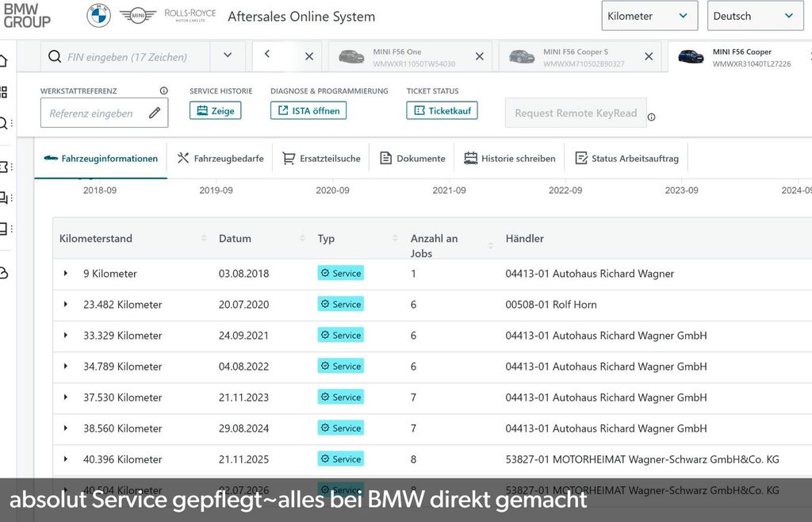Click the back arrow in vehicle tabs
This screenshot has width=812, height=522.
pos(267,53)
